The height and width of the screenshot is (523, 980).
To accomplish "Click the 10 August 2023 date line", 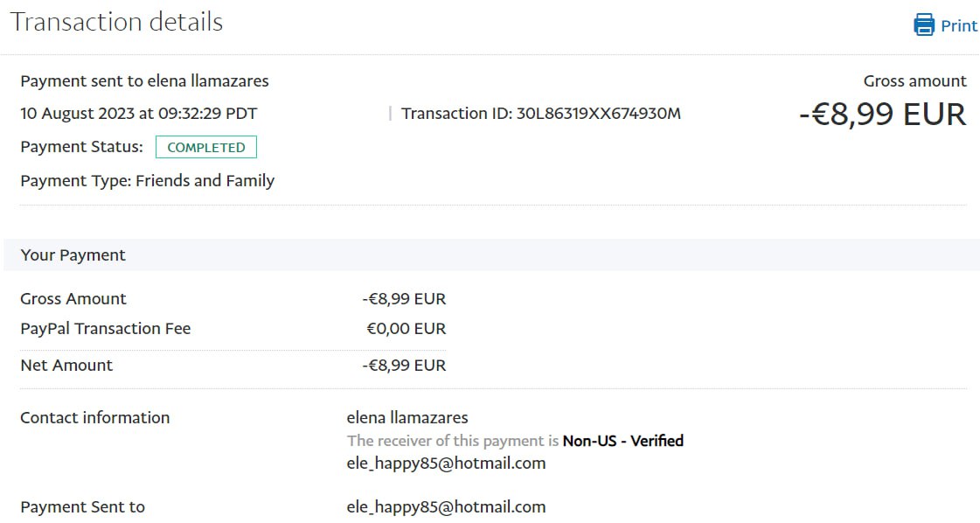I will tap(138, 113).
